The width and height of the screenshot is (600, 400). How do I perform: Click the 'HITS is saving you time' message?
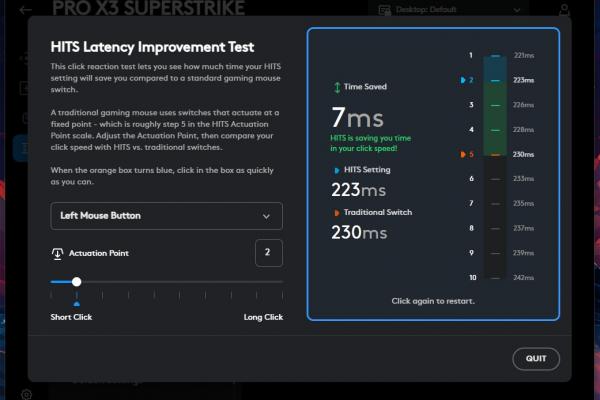[370, 143]
